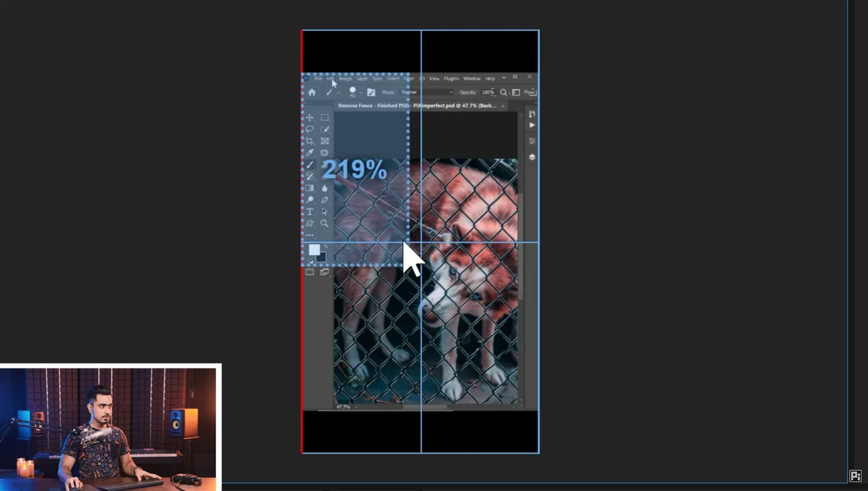Open the Mode dropdown showing Normal
Screen dimensions: 868x491
click(x=427, y=92)
